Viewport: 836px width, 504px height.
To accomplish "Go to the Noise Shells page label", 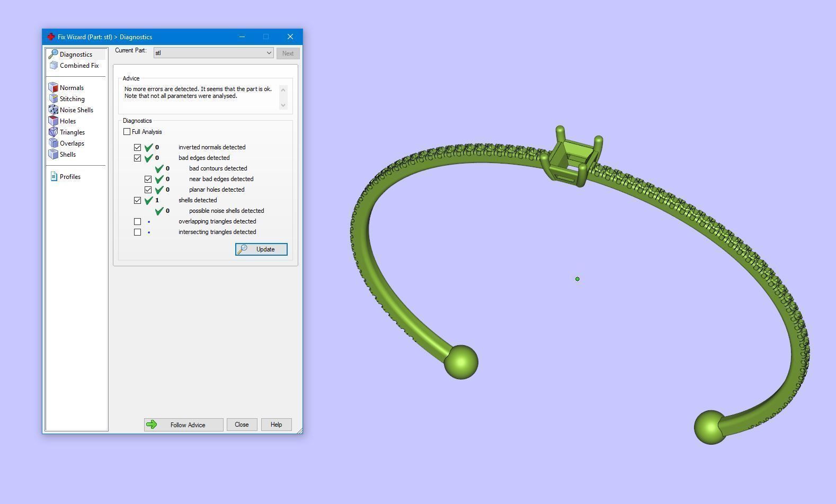I will point(76,110).
